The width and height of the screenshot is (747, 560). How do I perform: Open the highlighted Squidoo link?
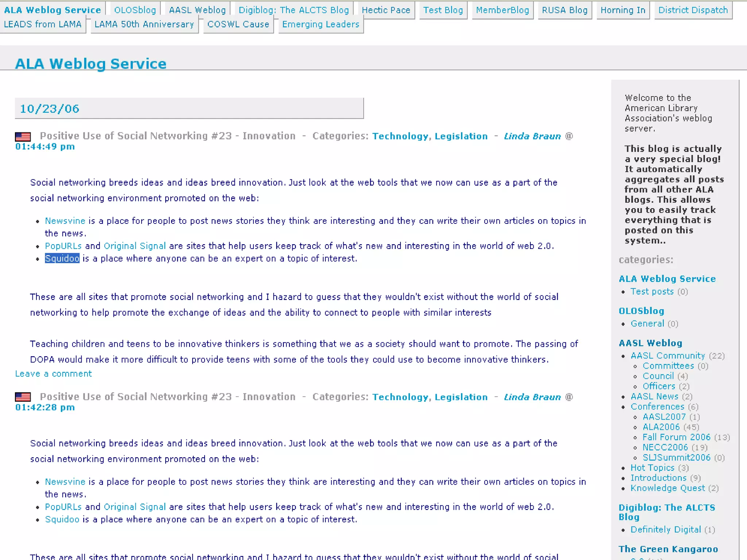pyautogui.click(x=62, y=258)
